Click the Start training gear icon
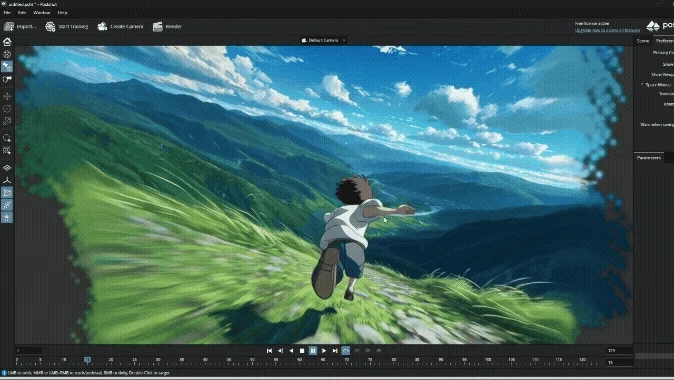Viewport: 674px width, 380px height. pyautogui.click(x=50, y=27)
